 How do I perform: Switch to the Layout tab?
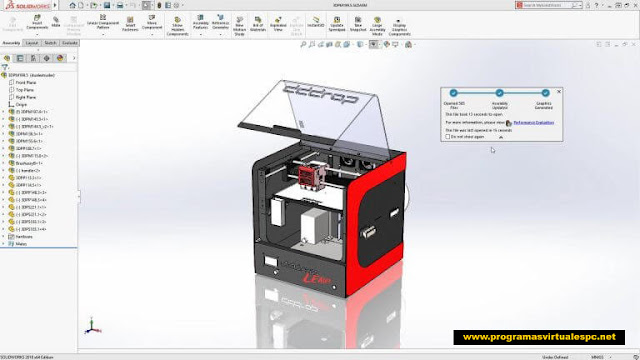[x=31, y=43]
